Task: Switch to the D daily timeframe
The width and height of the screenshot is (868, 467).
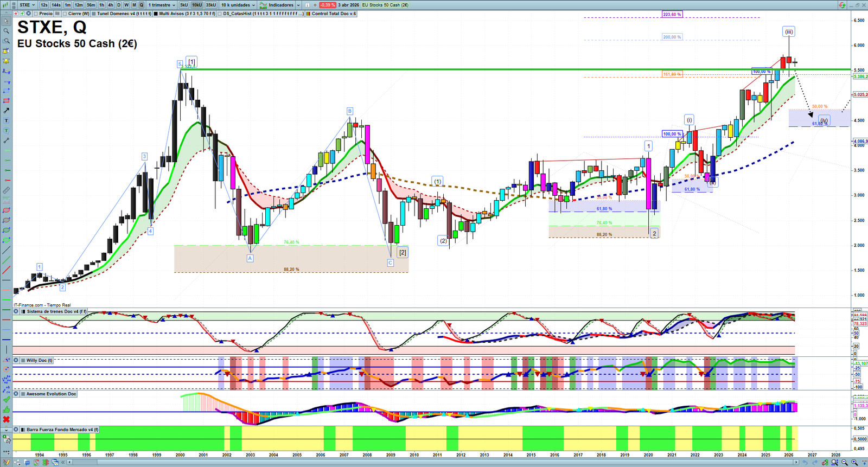Action: [119, 5]
